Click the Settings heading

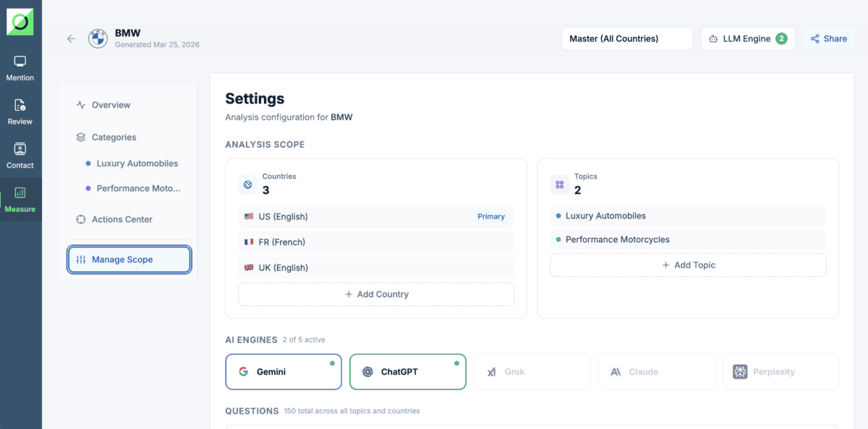tap(255, 99)
